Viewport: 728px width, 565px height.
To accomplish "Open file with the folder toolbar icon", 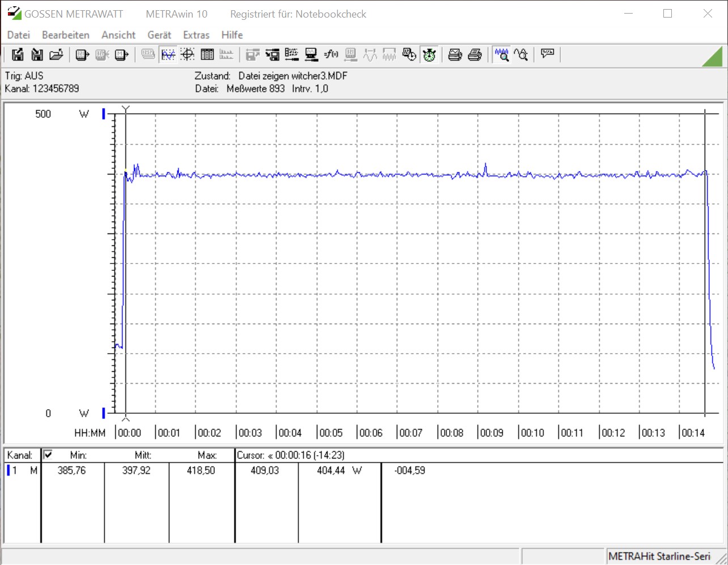I will (56, 54).
